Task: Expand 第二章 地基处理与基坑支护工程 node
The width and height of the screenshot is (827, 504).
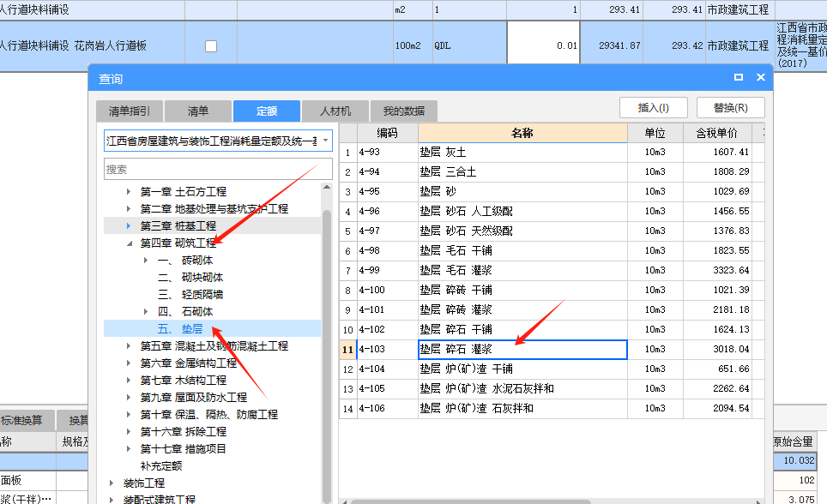Action: point(128,209)
